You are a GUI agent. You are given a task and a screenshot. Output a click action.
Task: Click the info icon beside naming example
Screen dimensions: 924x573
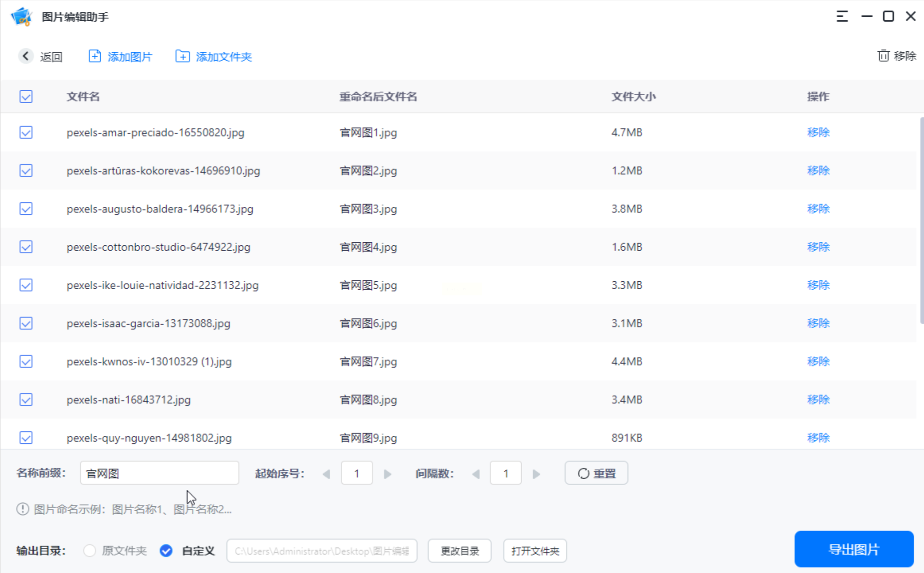pos(23,509)
